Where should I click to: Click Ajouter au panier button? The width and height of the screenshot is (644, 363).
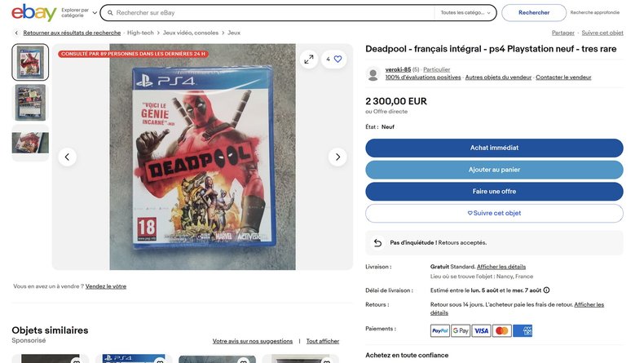(494, 170)
